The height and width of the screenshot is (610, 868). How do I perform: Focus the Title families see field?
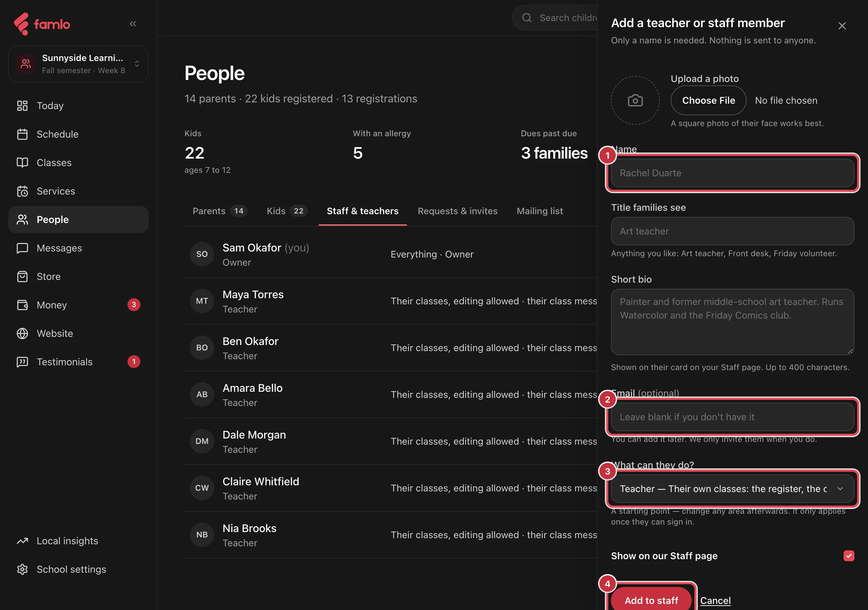[x=732, y=231]
